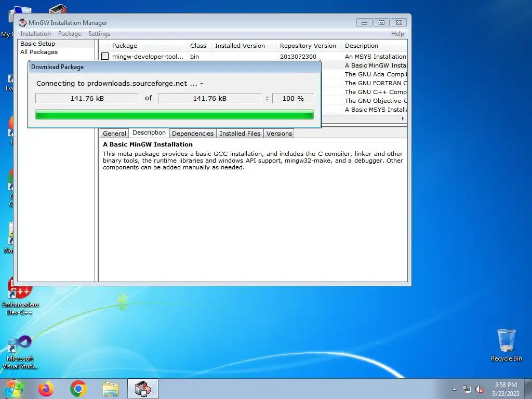Screen dimensions: 532x399
Task: Click the 'An MSYS Installation' description cell
Action: coord(376,57)
